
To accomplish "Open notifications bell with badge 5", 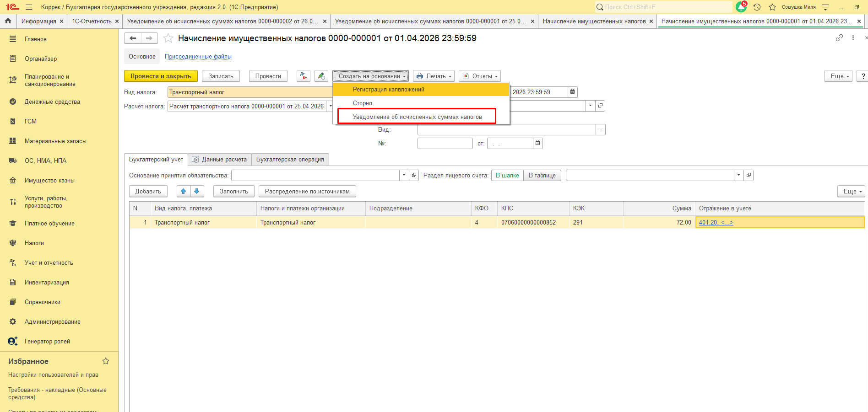I will [x=741, y=7].
